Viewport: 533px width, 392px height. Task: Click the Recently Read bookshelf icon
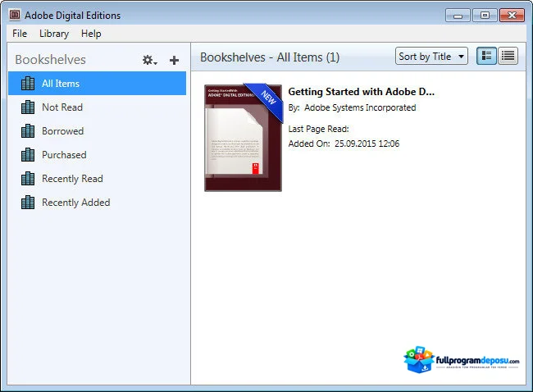(x=28, y=179)
